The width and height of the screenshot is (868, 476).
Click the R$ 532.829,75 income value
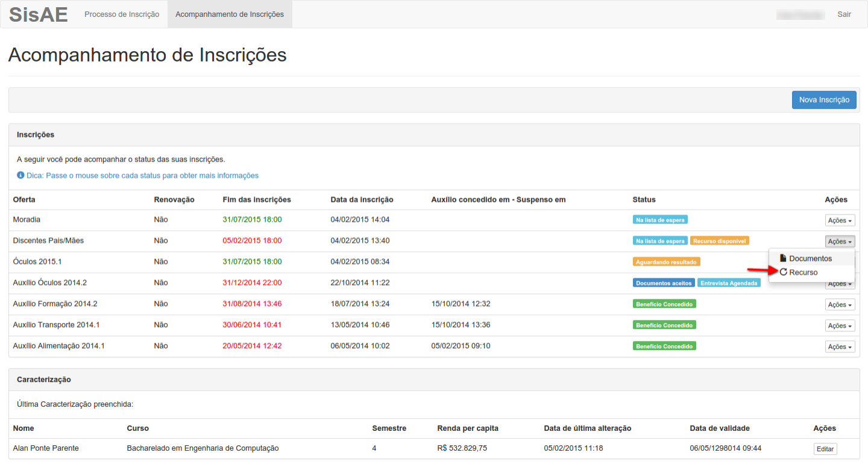[x=462, y=448]
